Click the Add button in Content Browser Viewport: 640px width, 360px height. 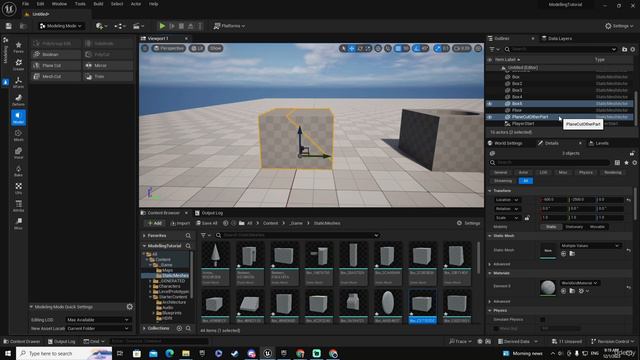[155, 223]
